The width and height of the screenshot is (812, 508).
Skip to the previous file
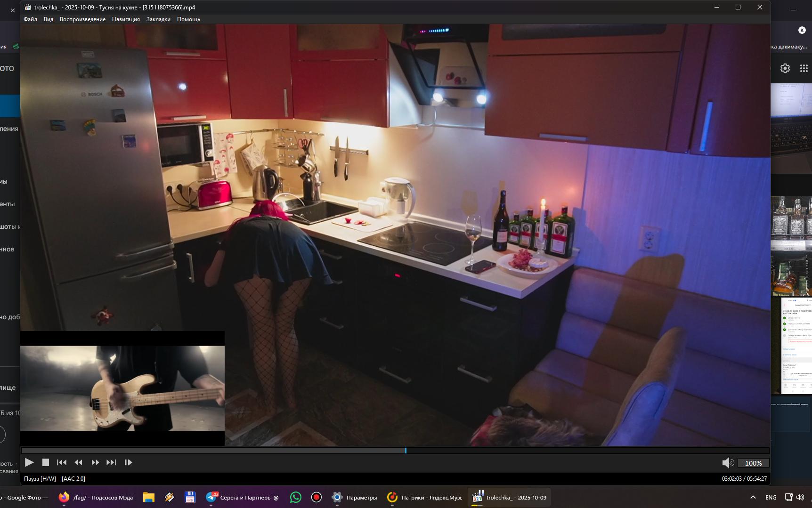pos(62,462)
